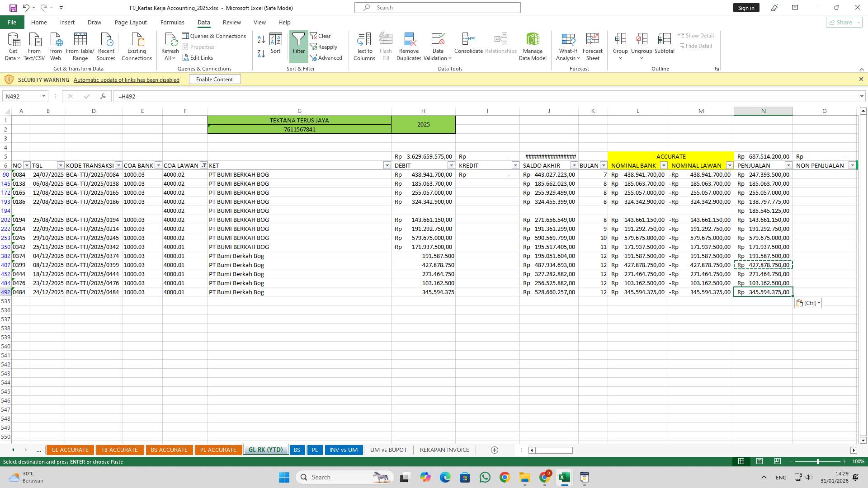This screenshot has height=488, width=868.
Task: Expand the Name Box dropdown
Action: click(x=43, y=96)
